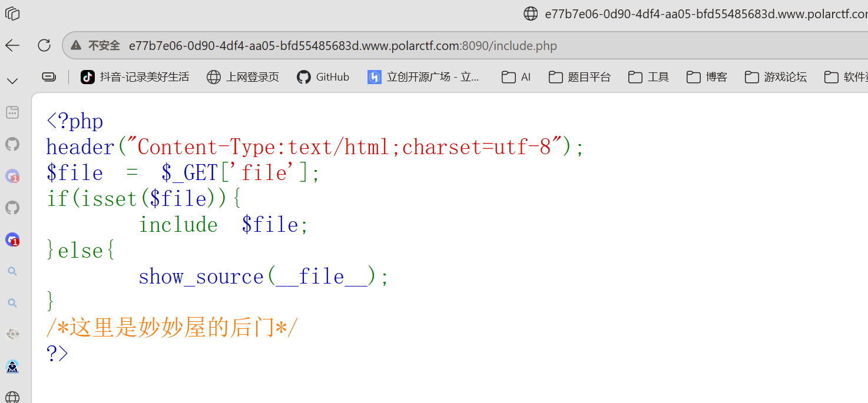The image size is (868, 403).
Task: Click the closing '?>' tag
Action: coord(58,354)
